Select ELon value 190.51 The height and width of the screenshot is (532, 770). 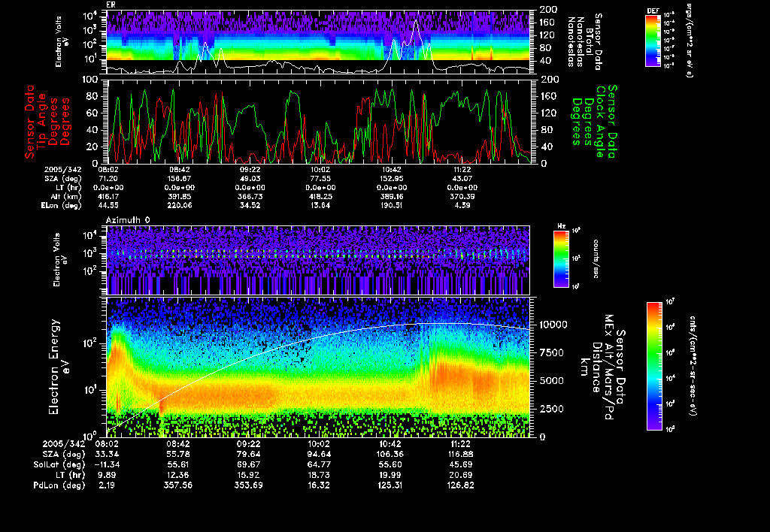tap(391, 205)
